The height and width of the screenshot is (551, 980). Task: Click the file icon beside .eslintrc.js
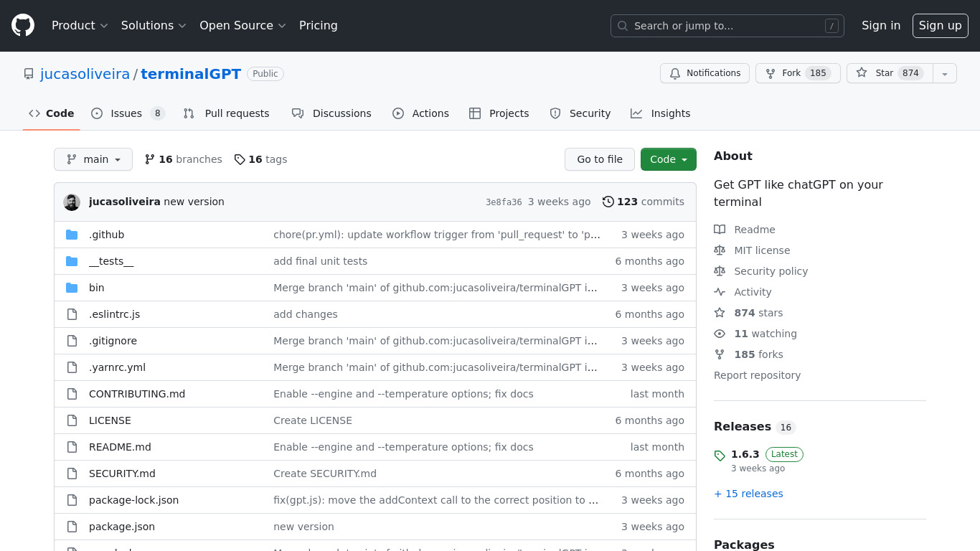pos(72,314)
